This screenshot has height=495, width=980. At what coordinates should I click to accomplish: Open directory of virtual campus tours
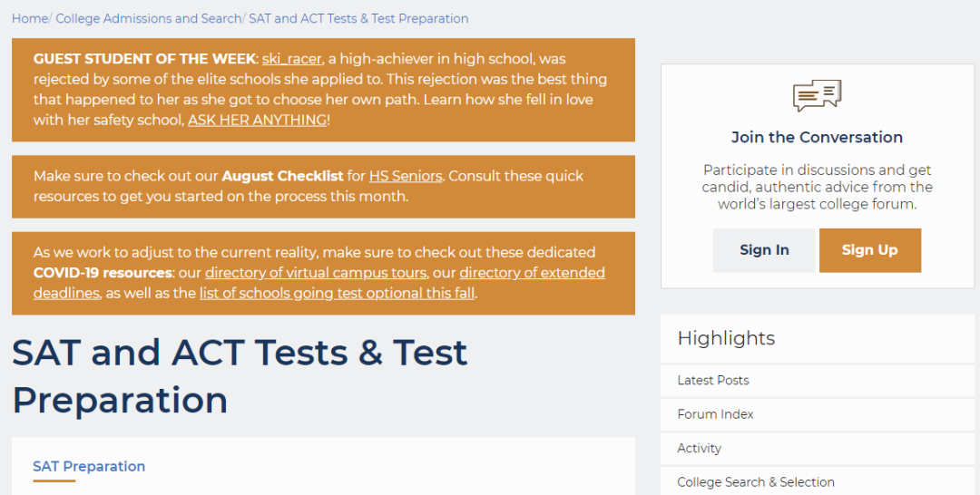pos(315,273)
